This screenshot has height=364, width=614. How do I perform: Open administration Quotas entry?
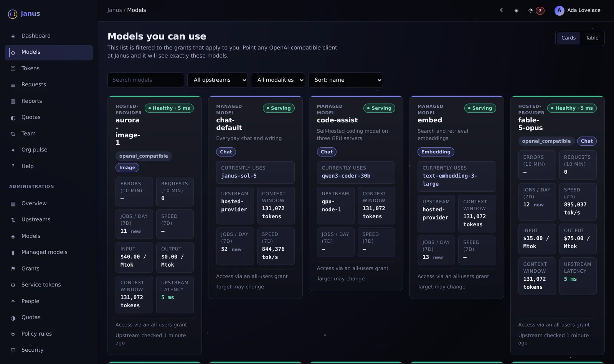49,317
